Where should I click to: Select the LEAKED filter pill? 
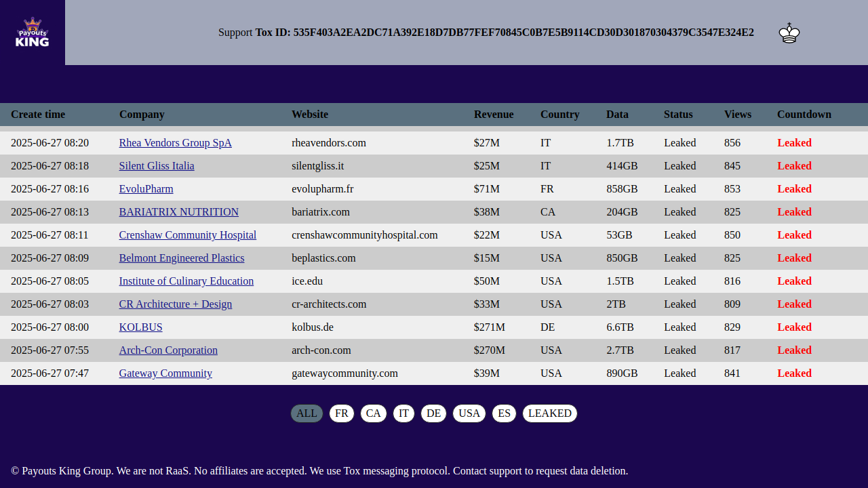tap(550, 413)
